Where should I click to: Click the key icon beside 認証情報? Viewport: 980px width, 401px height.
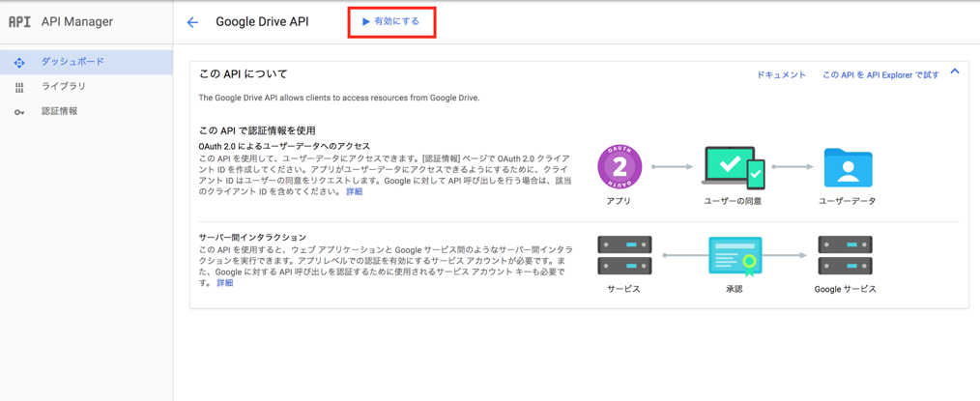point(18,112)
